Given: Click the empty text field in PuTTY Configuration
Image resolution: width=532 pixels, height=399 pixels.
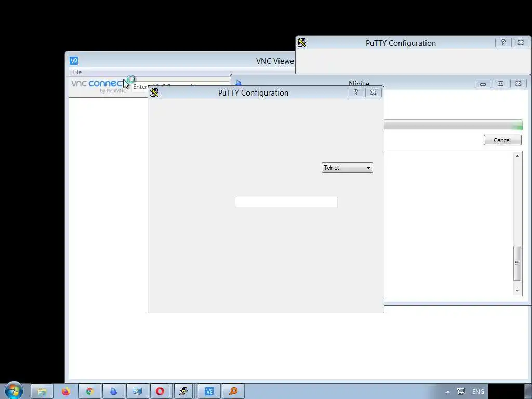Looking at the screenshot, I should click(x=286, y=202).
